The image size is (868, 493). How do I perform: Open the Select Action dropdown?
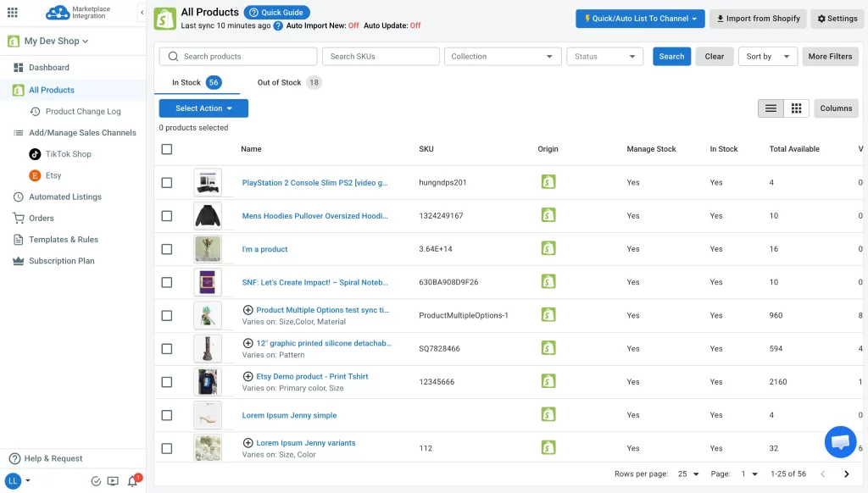[203, 108]
